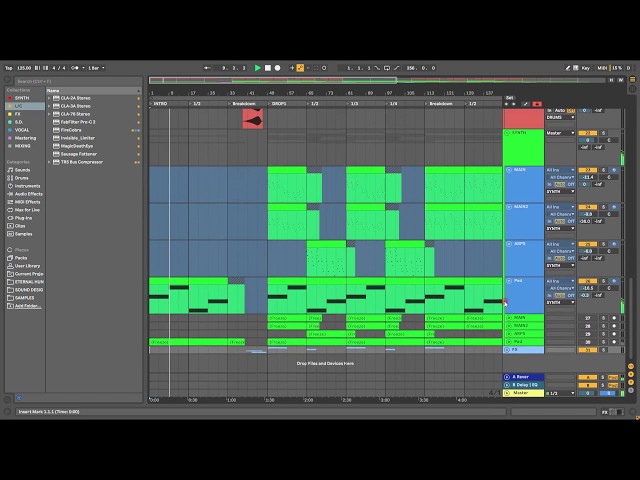Viewport: 640px width, 480px height.
Task: Open the Instruments category
Action: click(27, 186)
